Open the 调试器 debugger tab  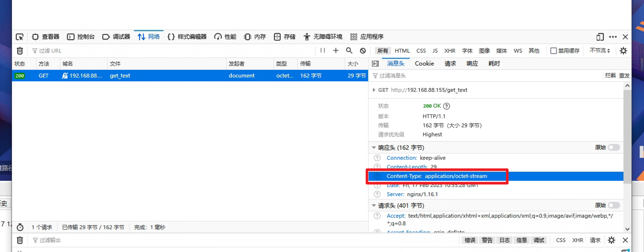116,37
